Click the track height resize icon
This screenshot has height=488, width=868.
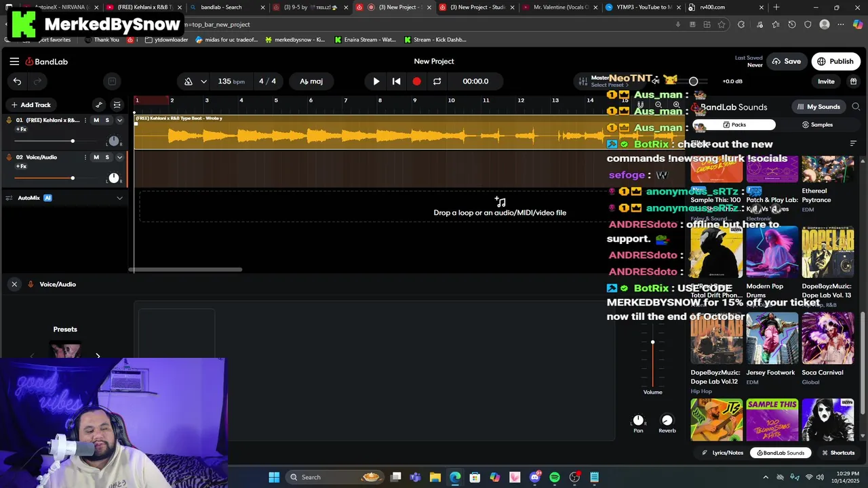pos(117,105)
